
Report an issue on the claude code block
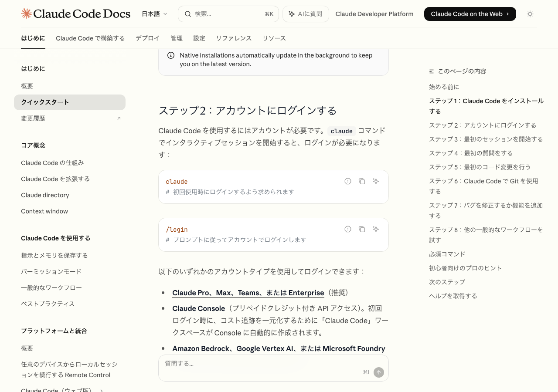click(348, 181)
